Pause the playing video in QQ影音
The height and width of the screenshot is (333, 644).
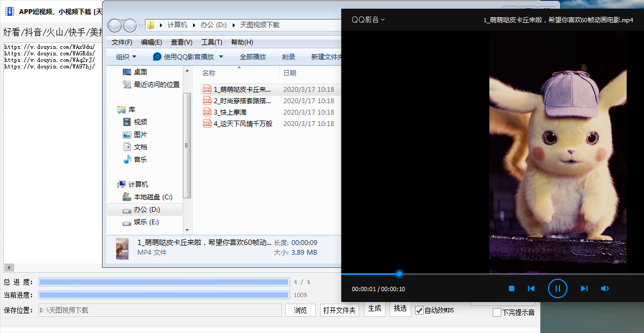click(x=557, y=288)
